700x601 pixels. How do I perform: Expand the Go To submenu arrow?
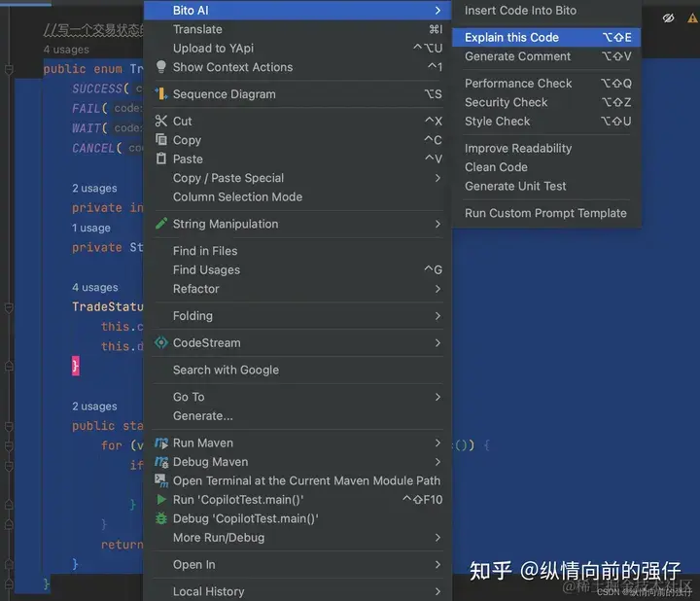click(x=437, y=397)
